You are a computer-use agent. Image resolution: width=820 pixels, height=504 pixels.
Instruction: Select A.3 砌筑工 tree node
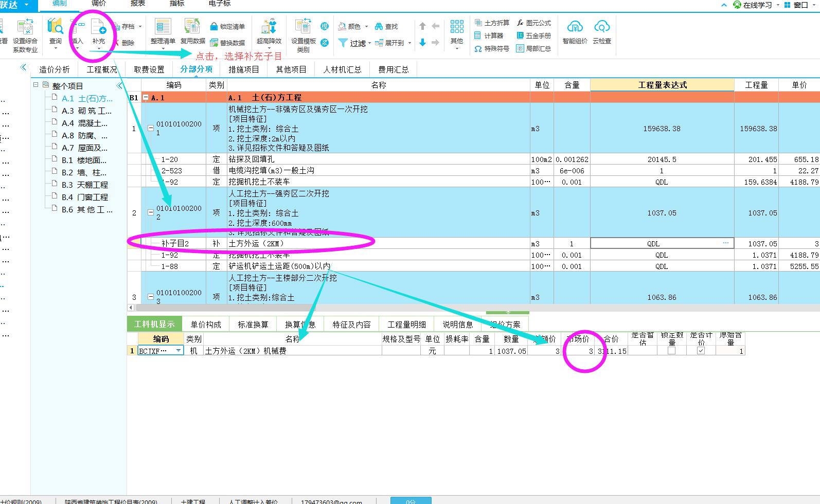86,111
